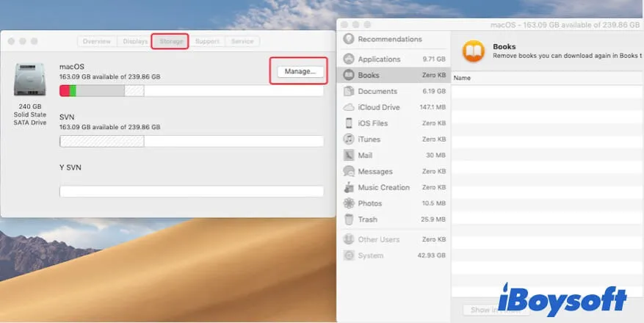644x323 pixels.
Task: Open the Music Creation category
Action: pyautogui.click(x=383, y=187)
